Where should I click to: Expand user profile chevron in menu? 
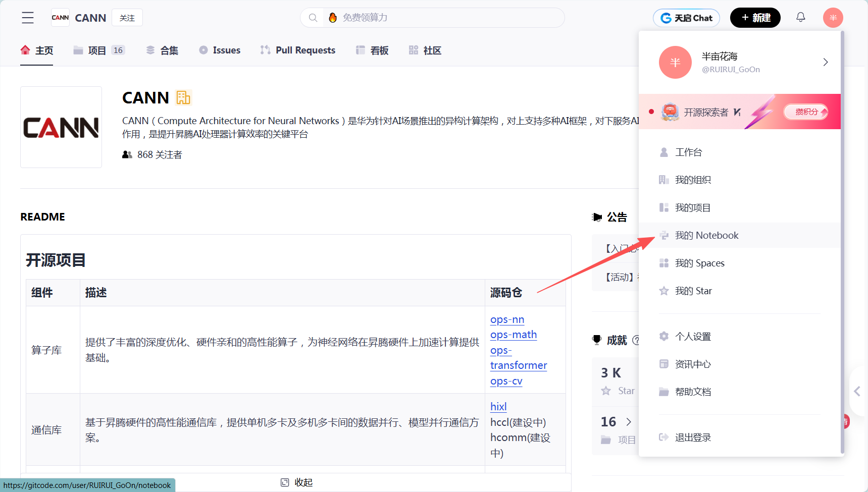tap(826, 62)
